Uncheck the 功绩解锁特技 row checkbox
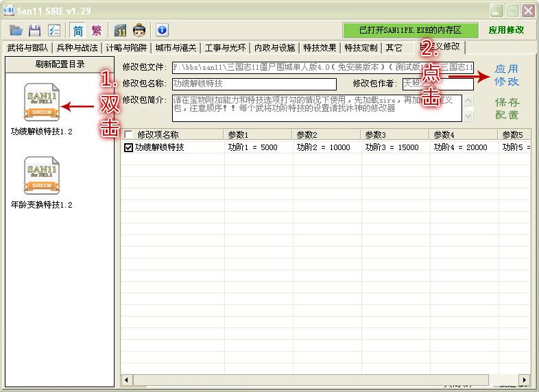 tap(128, 147)
